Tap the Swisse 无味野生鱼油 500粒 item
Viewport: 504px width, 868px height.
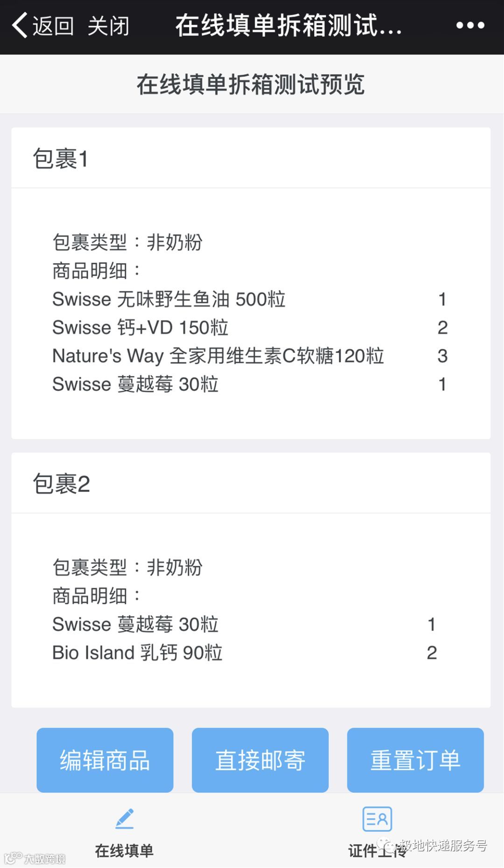tap(250, 299)
